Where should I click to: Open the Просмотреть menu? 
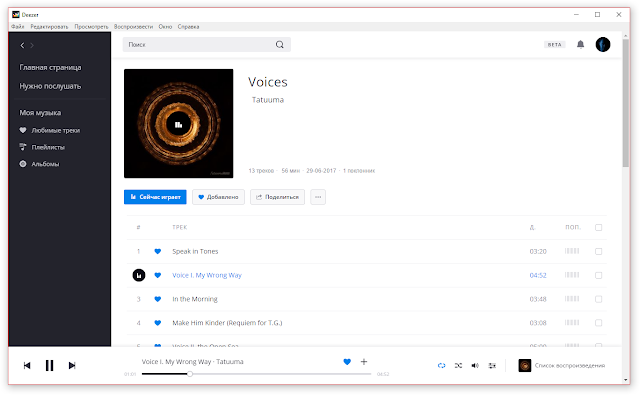click(x=91, y=27)
